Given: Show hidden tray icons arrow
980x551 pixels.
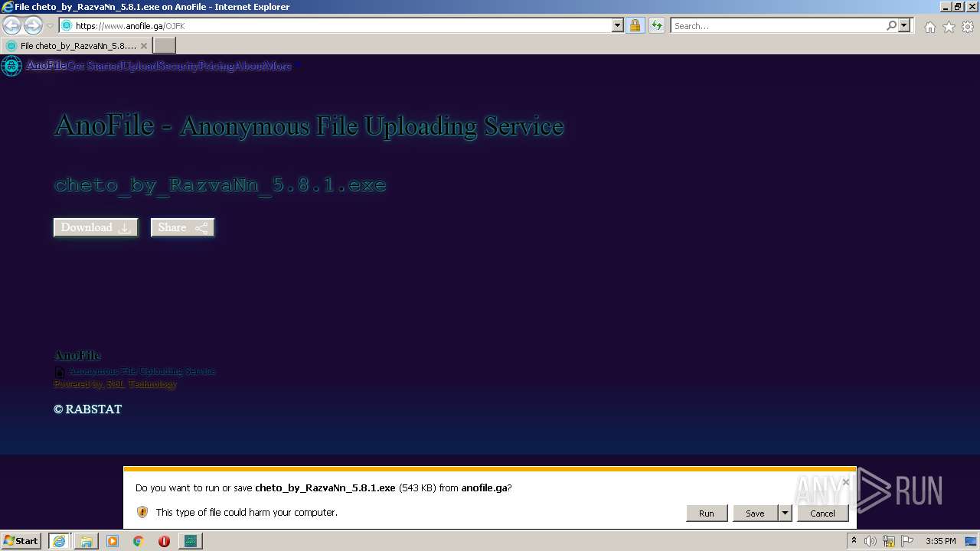Looking at the screenshot, I should click(x=854, y=541).
